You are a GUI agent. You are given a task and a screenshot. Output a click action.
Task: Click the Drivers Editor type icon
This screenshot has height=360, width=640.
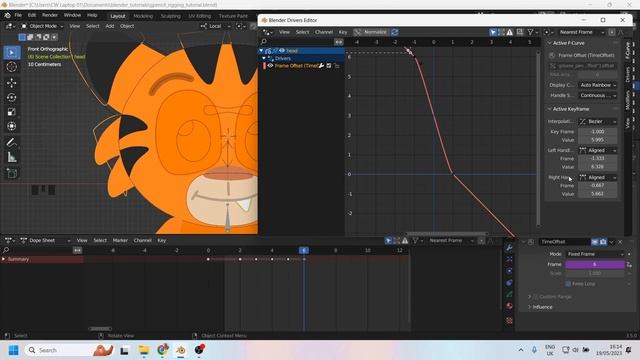pos(267,32)
